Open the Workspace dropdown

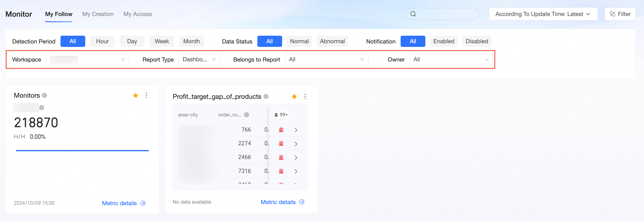88,59
